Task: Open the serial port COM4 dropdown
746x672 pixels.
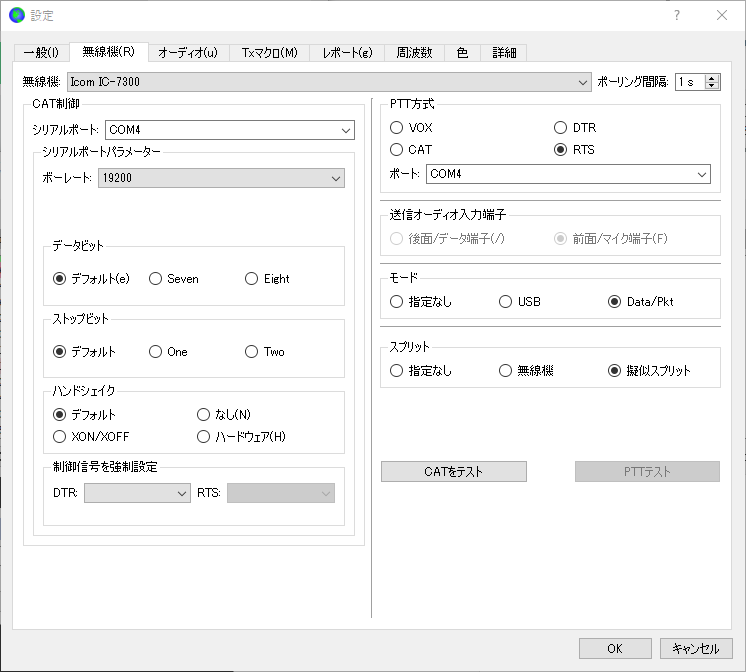Action: click(x=230, y=130)
